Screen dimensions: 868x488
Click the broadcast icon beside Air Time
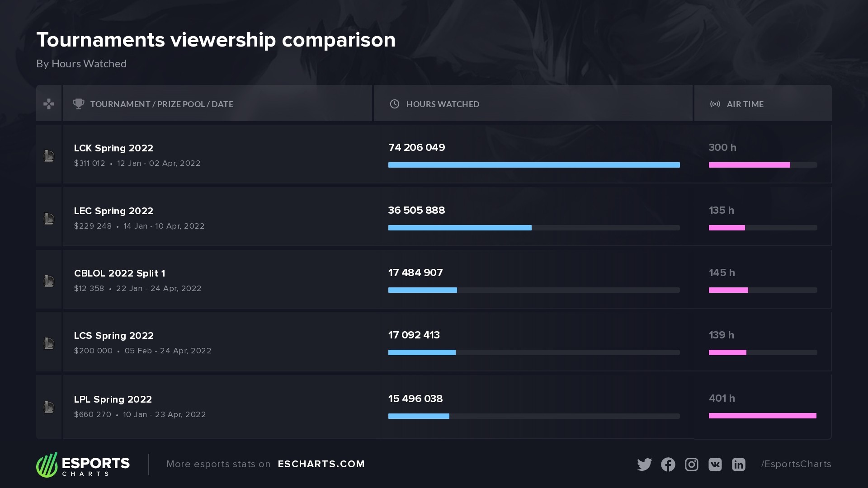point(715,104)
